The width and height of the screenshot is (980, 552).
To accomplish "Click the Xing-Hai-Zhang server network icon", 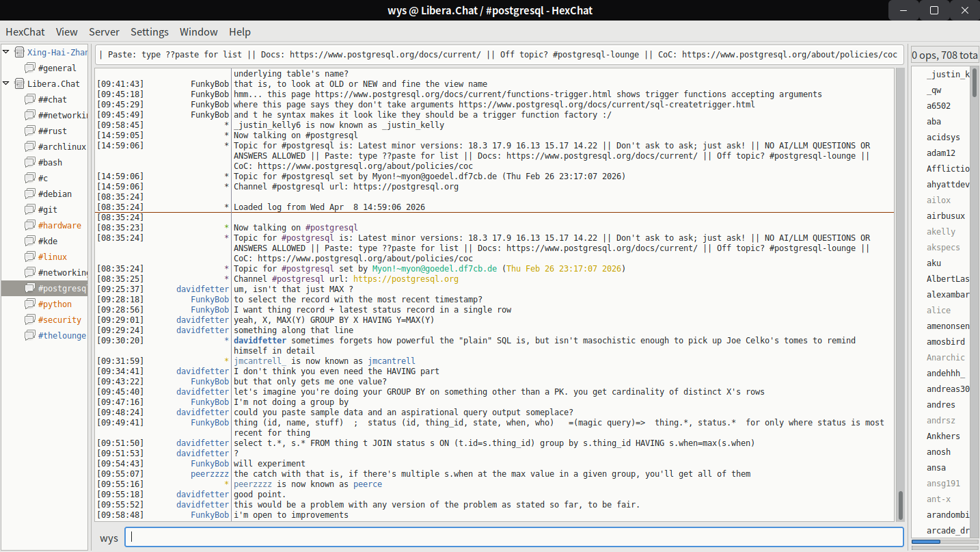I will 19,52.
